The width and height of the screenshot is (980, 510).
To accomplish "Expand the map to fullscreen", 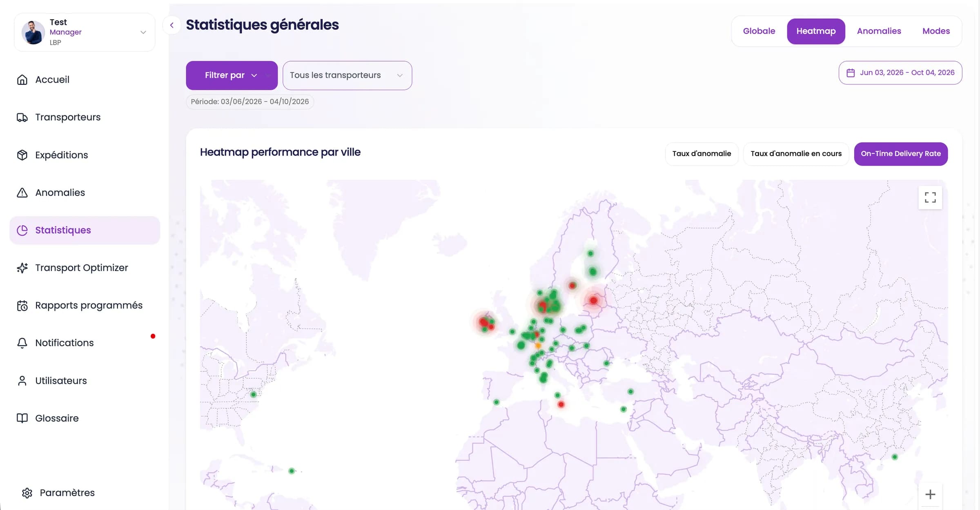I will pos(930,197).
